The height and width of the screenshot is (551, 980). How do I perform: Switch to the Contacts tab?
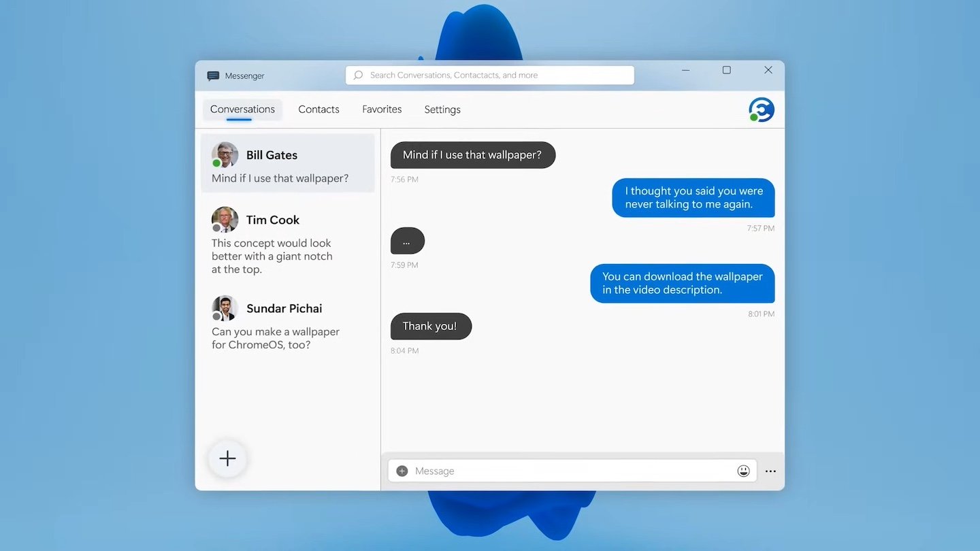[318, 110]
